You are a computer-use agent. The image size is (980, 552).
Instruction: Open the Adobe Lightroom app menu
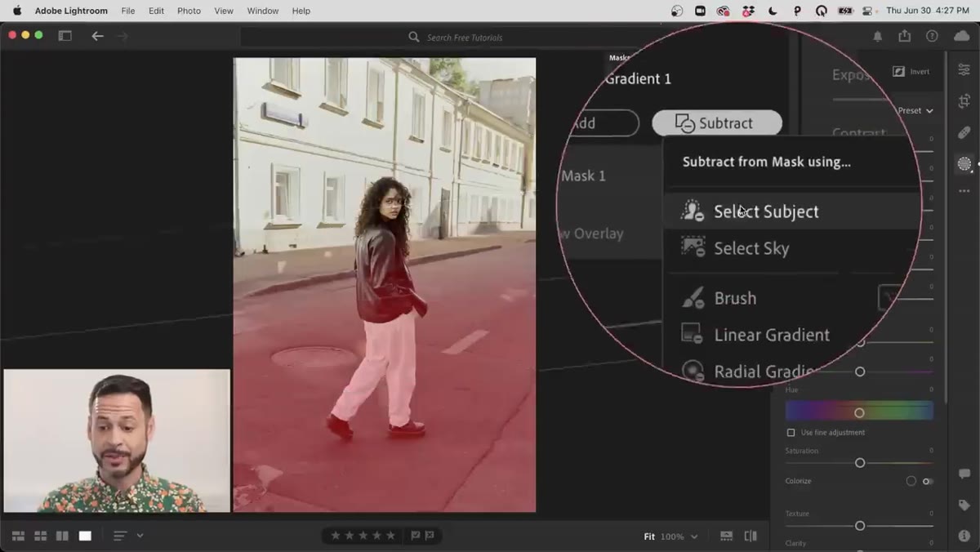(x=71, y=11)
